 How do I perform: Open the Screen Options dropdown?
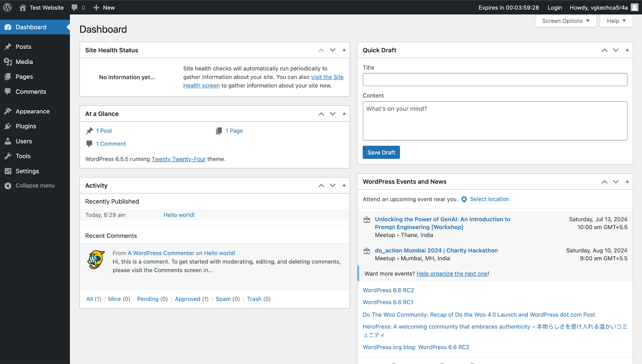[565, 20]
